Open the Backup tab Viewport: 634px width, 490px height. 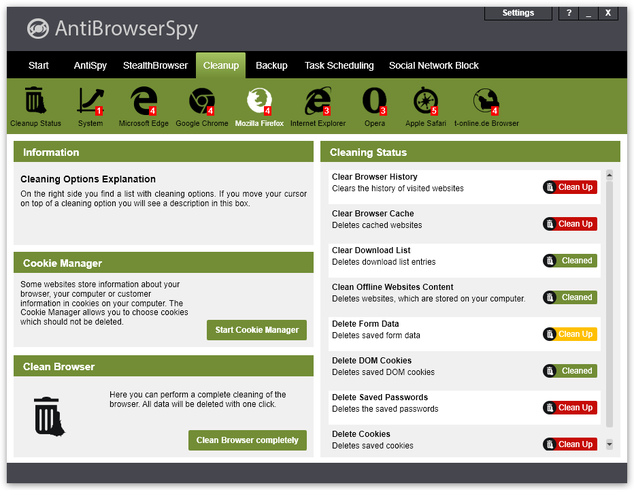[x=271, y=65]
